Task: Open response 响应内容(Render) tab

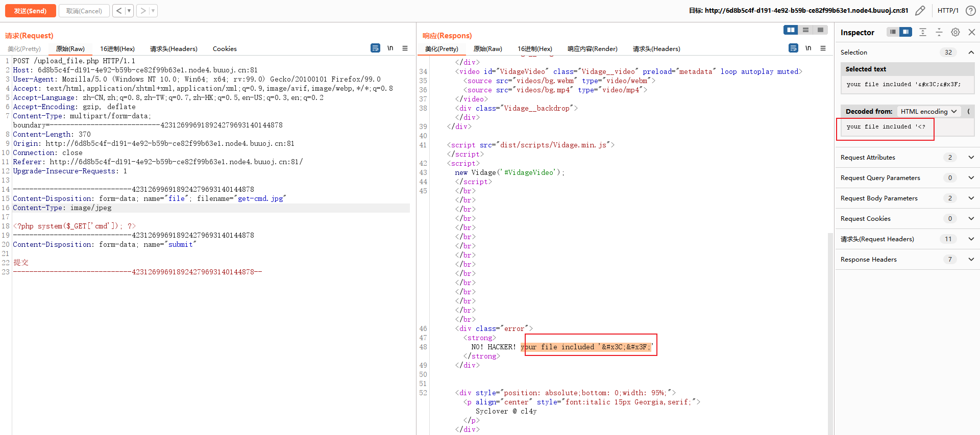Action: point(593,49)
